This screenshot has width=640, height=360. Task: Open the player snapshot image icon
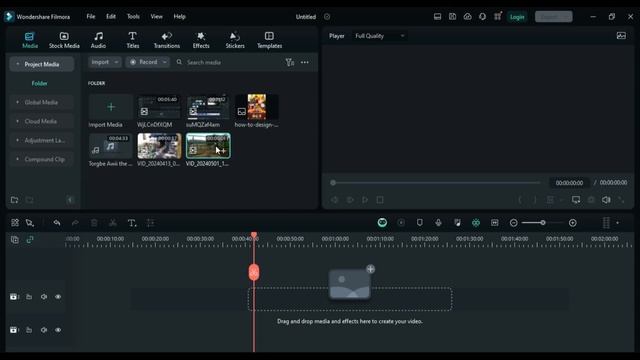point(621,36)
